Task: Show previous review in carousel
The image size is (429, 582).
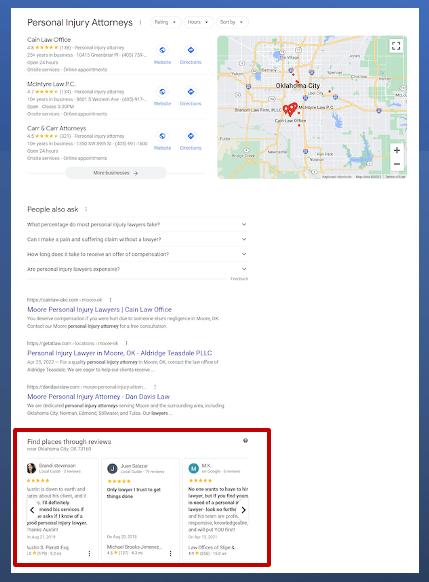Action: point(32,510)
